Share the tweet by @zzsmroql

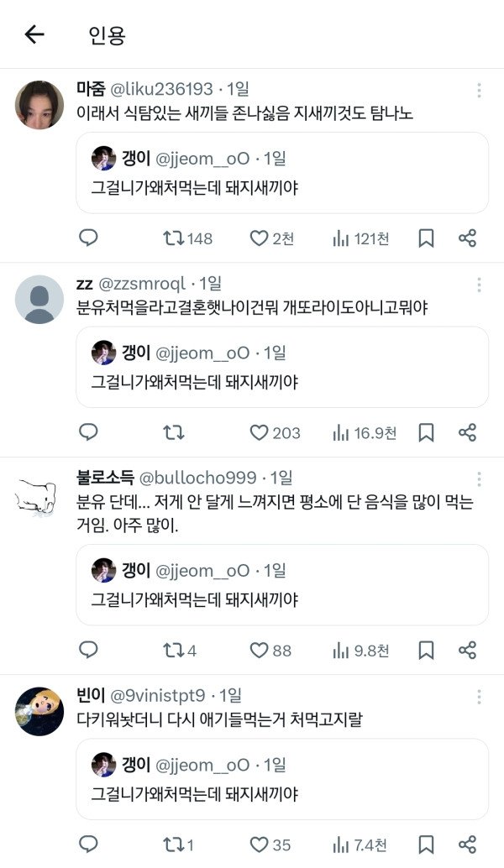pos(468,433)
